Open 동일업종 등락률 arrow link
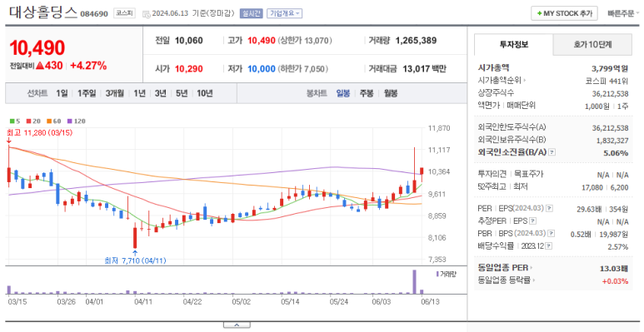 point(533,280)
